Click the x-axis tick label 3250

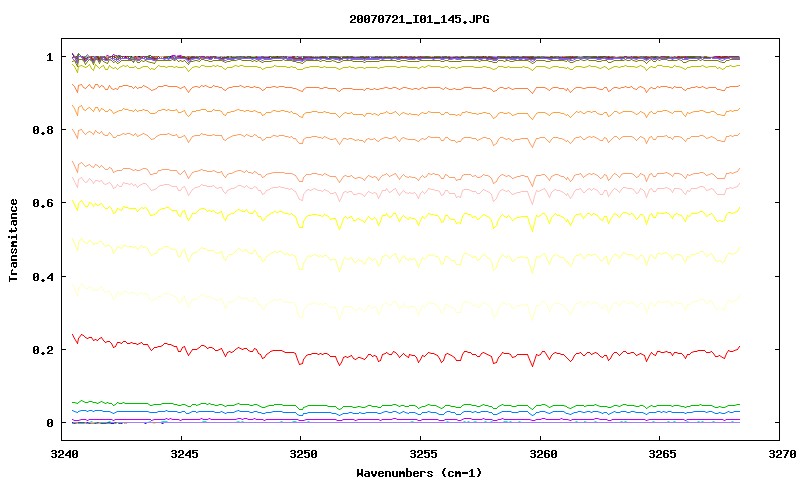click(x=303, y=454)
